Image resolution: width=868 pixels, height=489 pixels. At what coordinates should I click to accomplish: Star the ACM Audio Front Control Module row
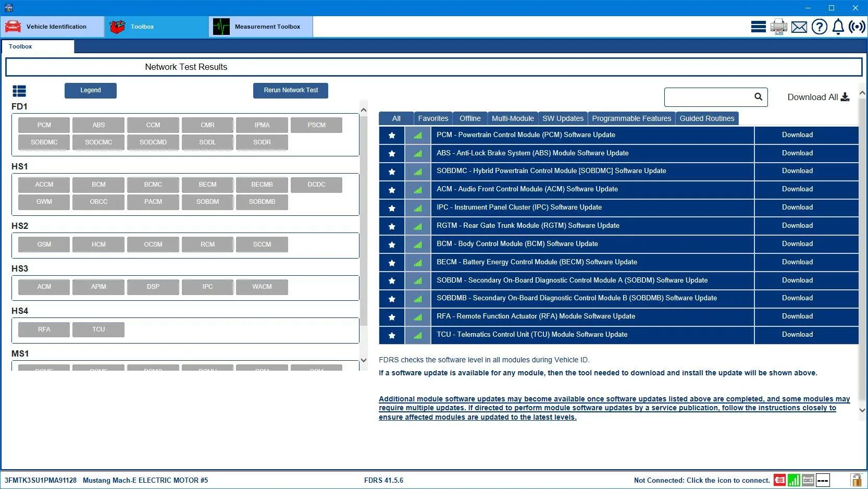(392, 190)
